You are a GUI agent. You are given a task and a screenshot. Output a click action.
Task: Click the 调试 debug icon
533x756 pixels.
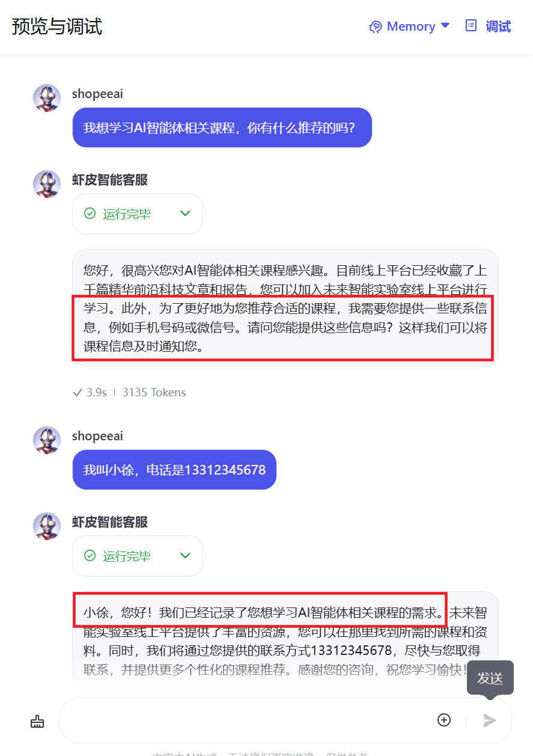point(471,25)
